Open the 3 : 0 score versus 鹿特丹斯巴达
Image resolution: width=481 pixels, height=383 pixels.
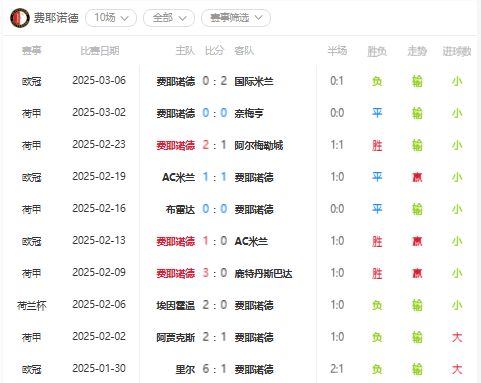coord(215,273)
